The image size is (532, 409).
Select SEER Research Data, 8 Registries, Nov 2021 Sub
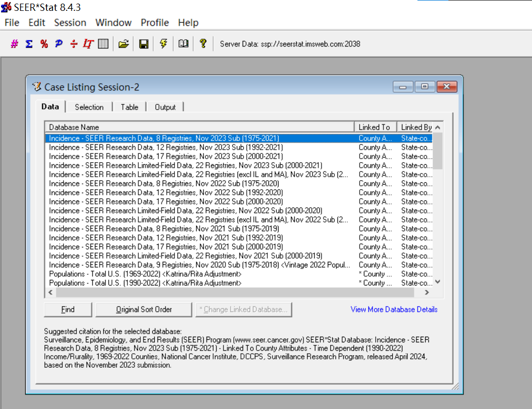239,229
